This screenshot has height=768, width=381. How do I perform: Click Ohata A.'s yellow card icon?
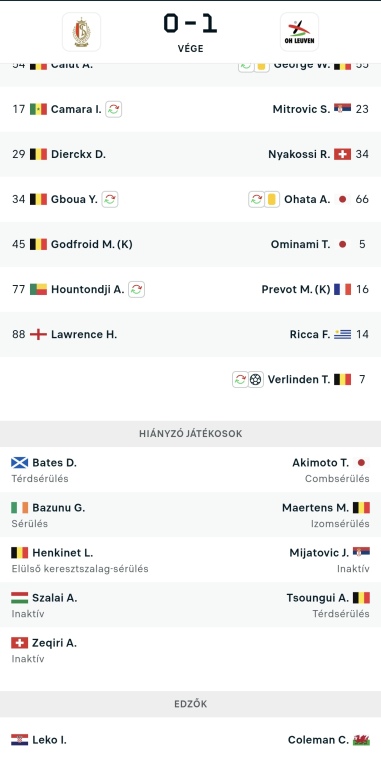[272, 199]
